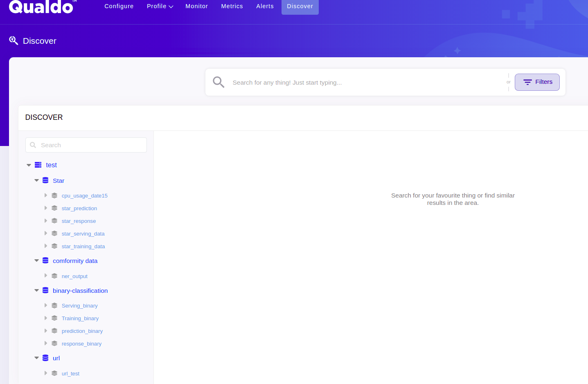This screenshot has width=588, height=384.
Task: Click the database icon beside comformity data
Action: (45, 260)
